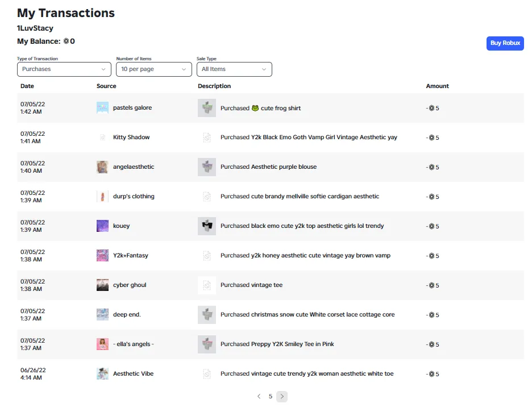Click Aesthetic Vibe group avatar icon
This screenshot has height=412, width=532.
102,373
